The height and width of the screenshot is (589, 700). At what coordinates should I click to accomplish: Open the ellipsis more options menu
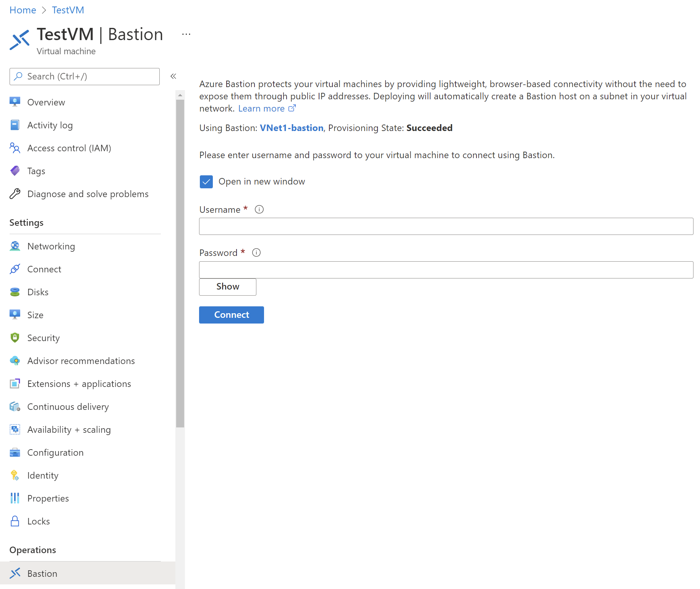[x=186, y=35]
